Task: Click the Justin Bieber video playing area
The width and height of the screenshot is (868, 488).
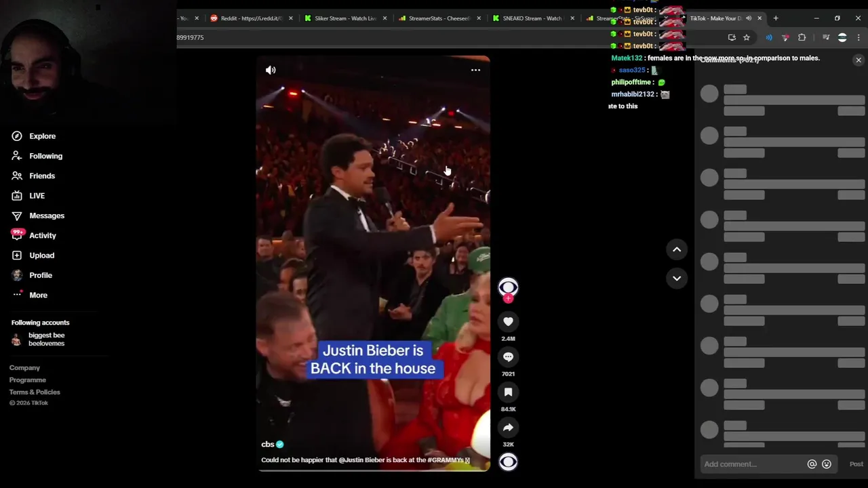Action: pos(373,263)
